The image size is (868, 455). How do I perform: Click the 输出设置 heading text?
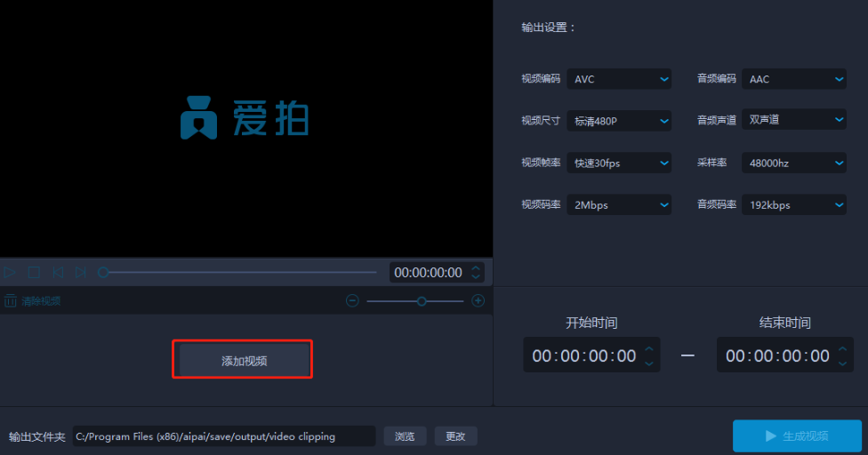(549, 27)
